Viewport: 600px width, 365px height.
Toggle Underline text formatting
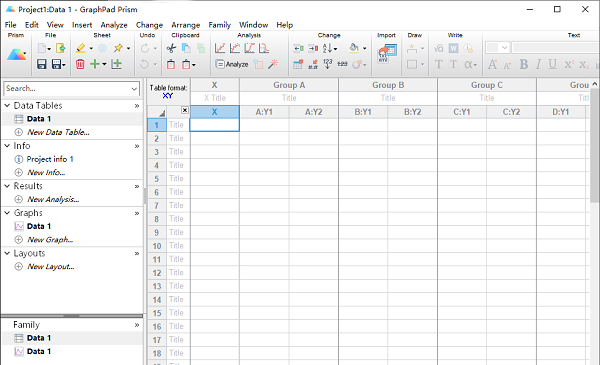tap(553, 64)
